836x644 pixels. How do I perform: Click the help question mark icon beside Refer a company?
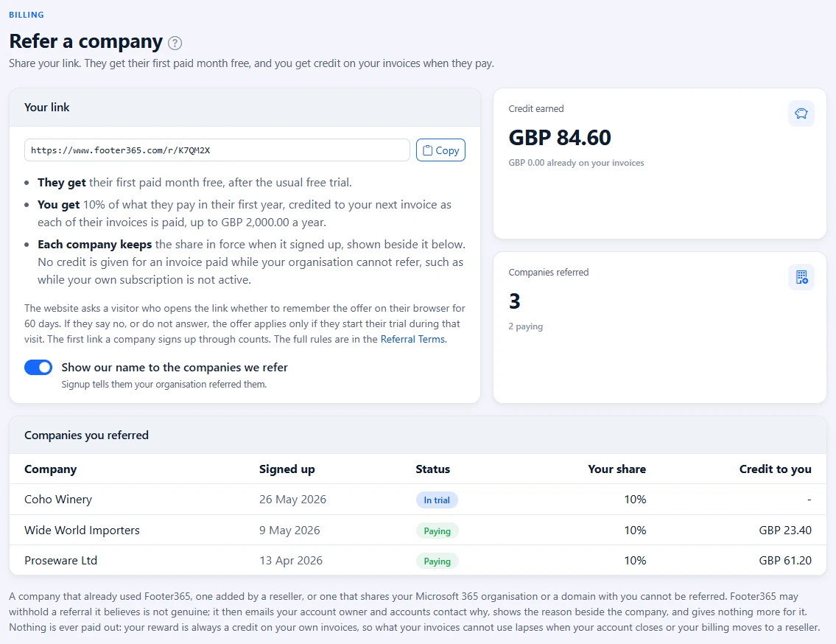click(x=175, y=43)
